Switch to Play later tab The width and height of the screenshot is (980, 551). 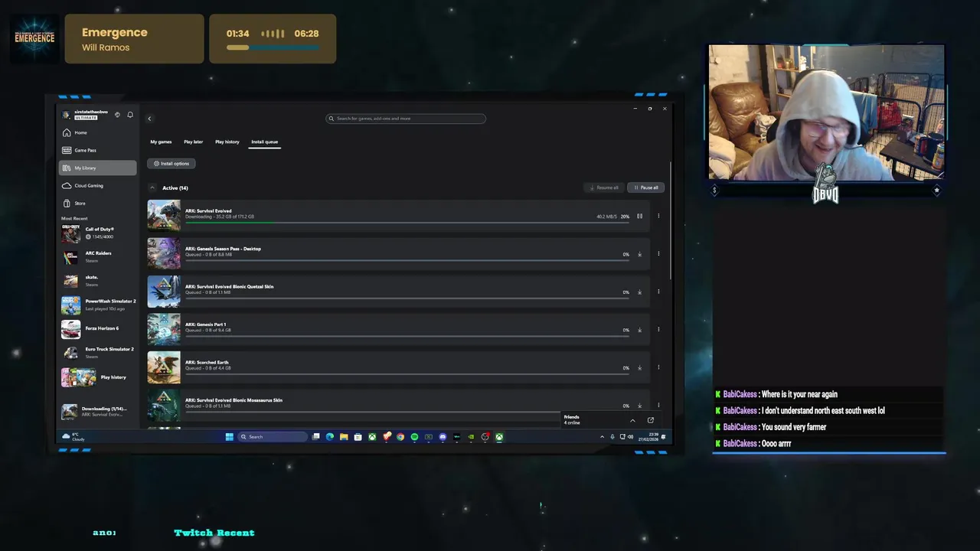point(193,142)
